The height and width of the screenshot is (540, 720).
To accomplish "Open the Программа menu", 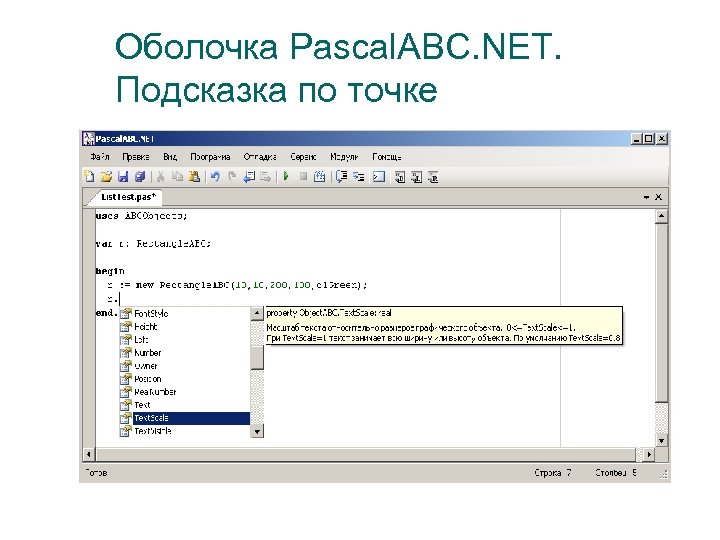I will [210, 157].
